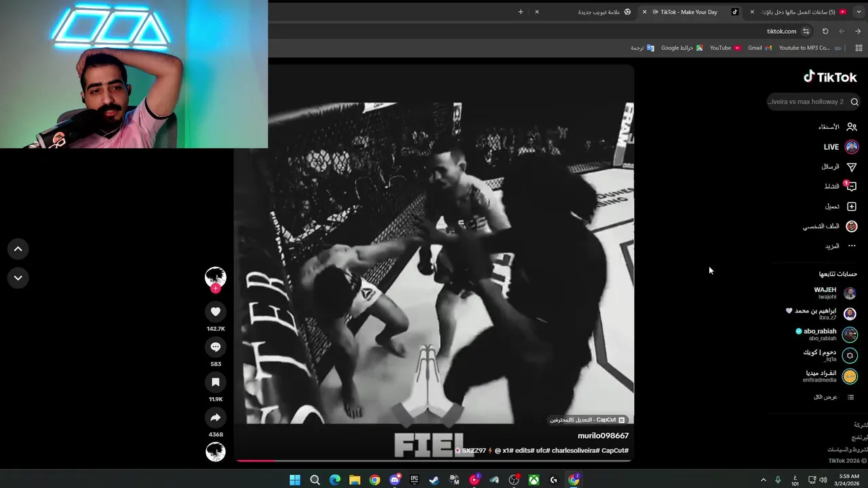Open Upload (تحميل) sidebar item
This screenshot has width=868, height=488.
[840, 206]
